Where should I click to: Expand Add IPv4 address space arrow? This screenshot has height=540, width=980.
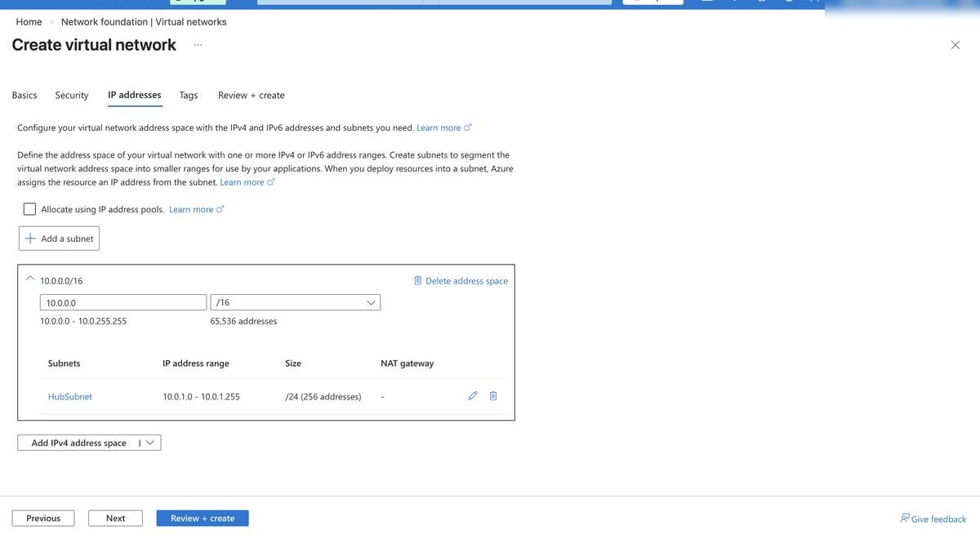[149, 443]
